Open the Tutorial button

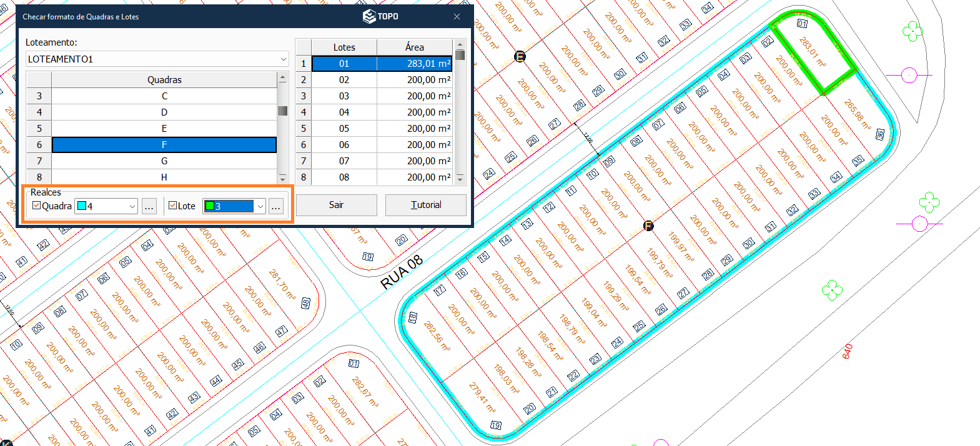425,205
